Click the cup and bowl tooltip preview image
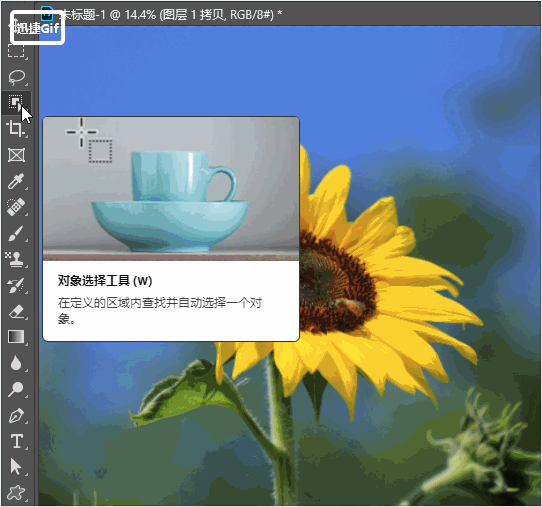Image resolution: width=542 pixels, height=507 pixels. click(x=171, y=188)
